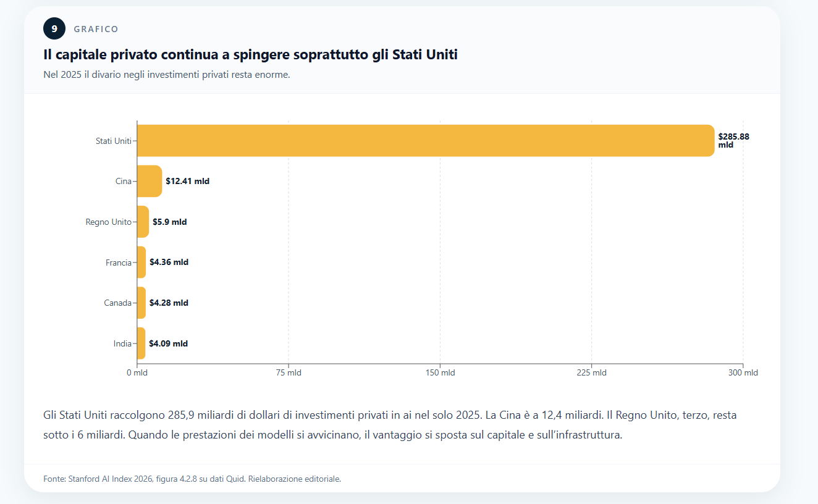Click the number 9 badge icon

click(x=54, y=29)
